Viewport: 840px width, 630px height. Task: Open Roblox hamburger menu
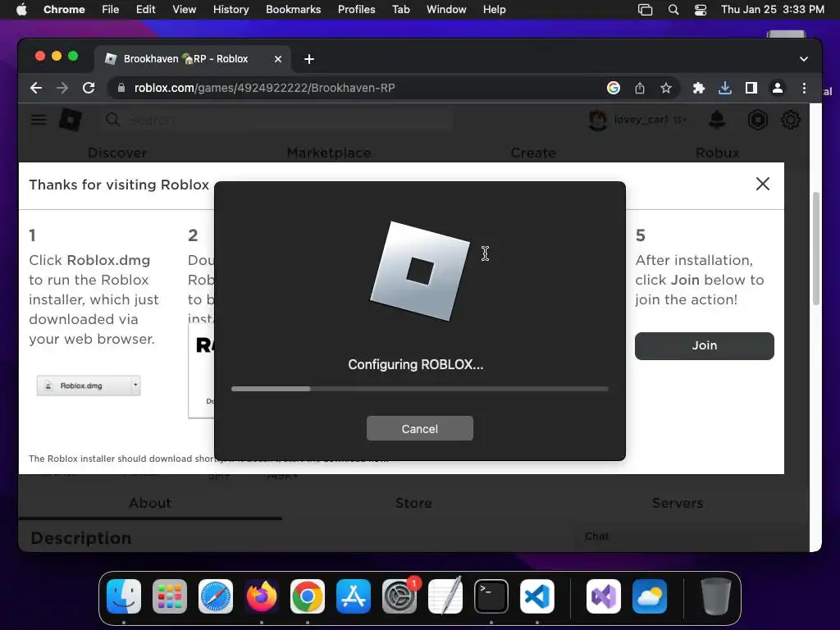pos(38,120)
